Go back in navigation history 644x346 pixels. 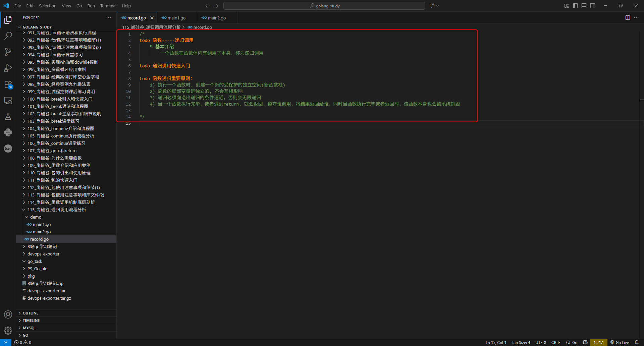click(x=207, y=6)
